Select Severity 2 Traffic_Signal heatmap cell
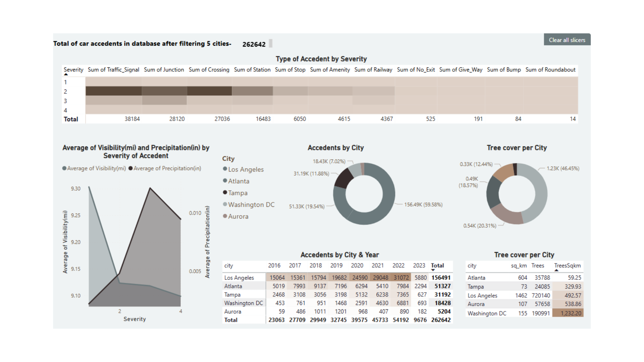The image size is (644, 362). click(x=113, y=91)
